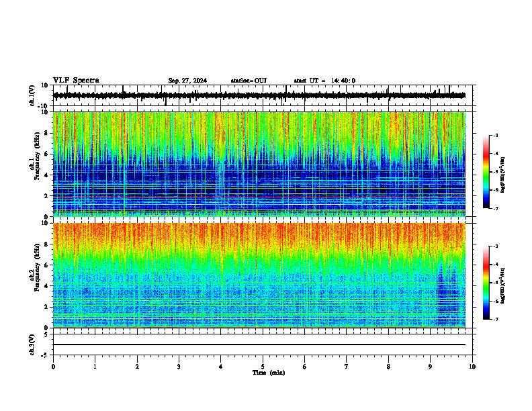532x411 pixels.
Task: Click time axis tick label "0"
Action: pyautogui.click(x=53, y=367)
